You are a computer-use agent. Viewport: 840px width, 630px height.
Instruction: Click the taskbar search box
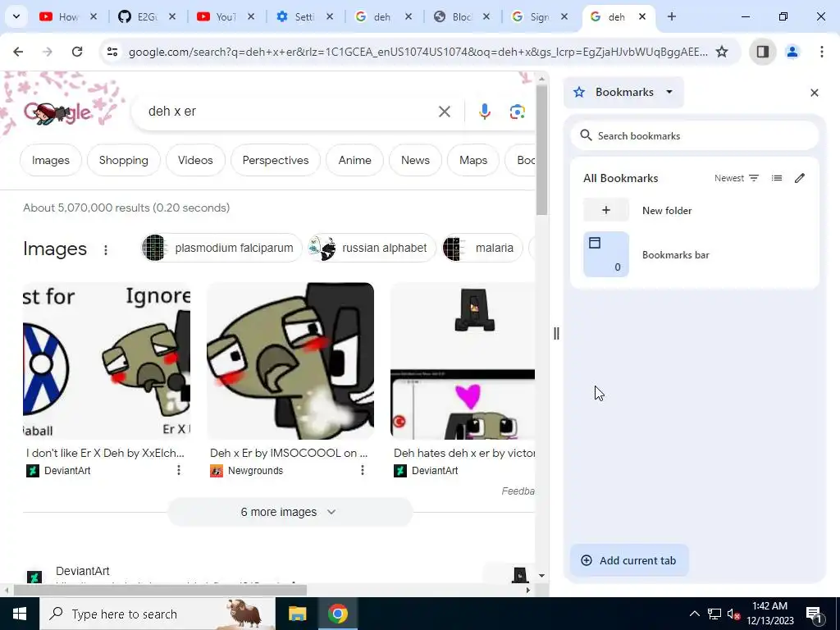(x=157, y=614)
